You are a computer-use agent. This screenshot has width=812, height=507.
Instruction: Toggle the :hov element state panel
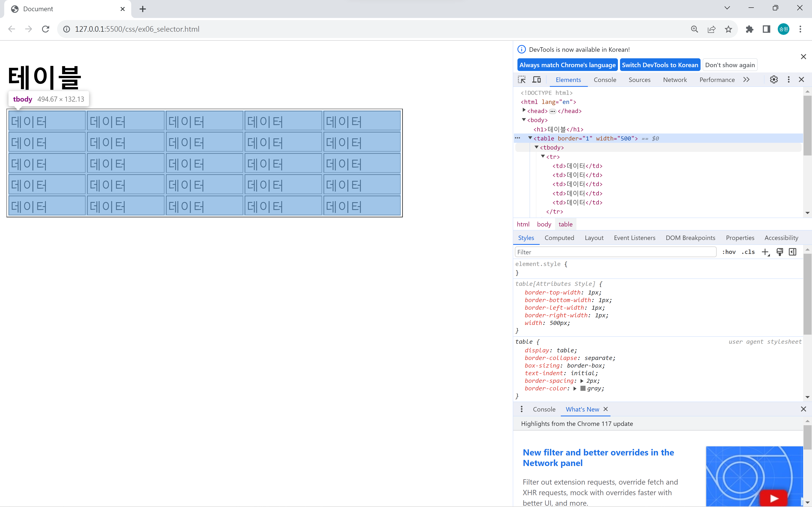click(x=729, y=252)
